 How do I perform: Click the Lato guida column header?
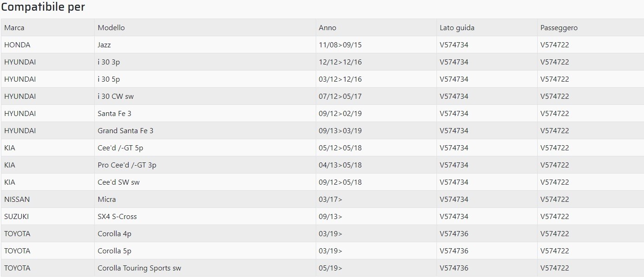[457, 28]
